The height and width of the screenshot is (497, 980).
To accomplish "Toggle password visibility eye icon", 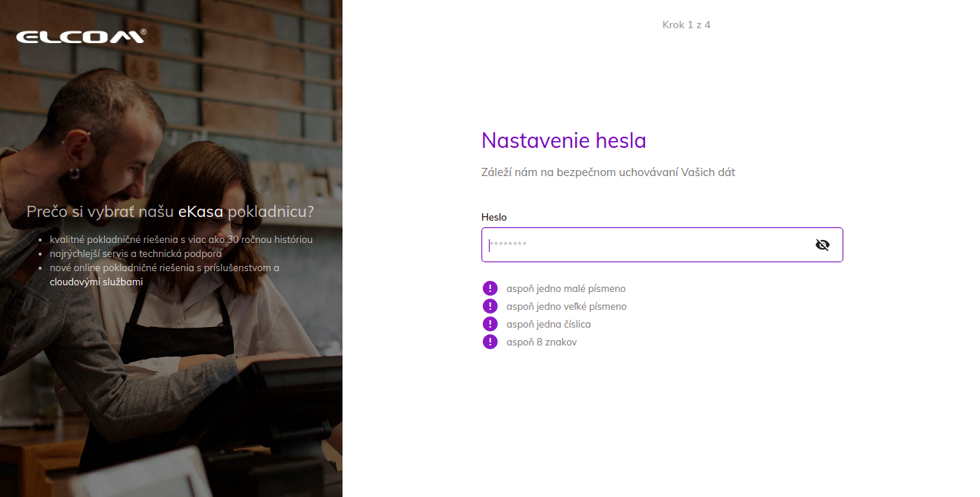I will (822, 244).
